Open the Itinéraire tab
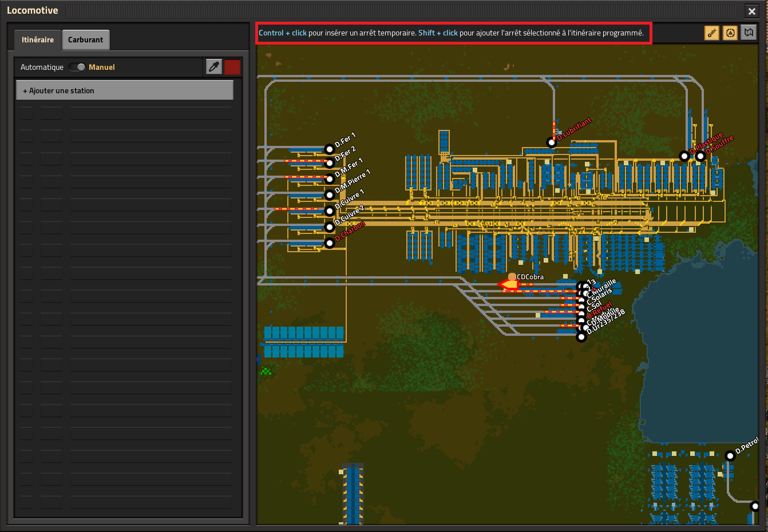The height and width of the screenshot is (532, 768). pyautogui.click(x=38, y=39)
